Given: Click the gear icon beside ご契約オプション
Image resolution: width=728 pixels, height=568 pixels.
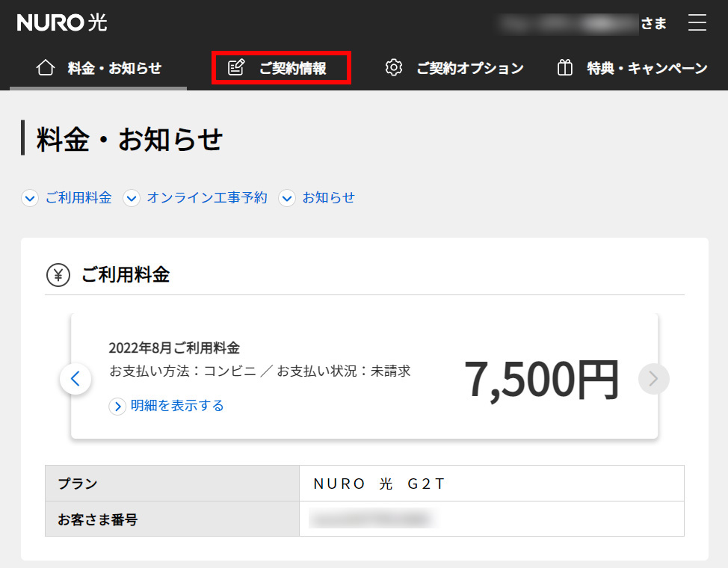Looking at the screenshot, I should [394, 68].
